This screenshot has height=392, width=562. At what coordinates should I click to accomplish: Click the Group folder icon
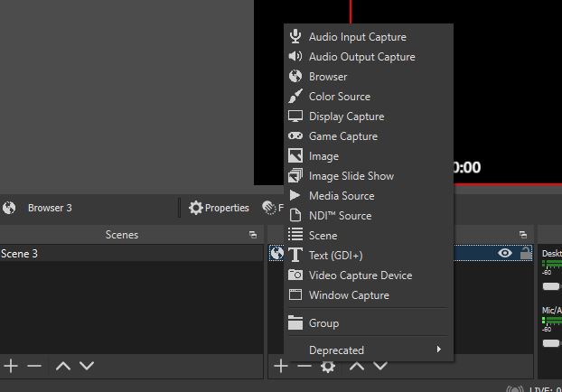295,322
